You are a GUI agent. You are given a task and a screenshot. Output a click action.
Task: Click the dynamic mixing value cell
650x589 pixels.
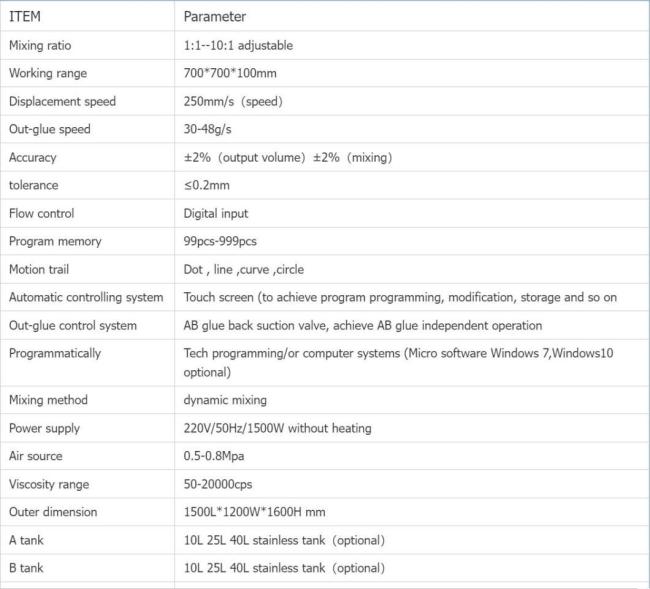pos(225,400)
